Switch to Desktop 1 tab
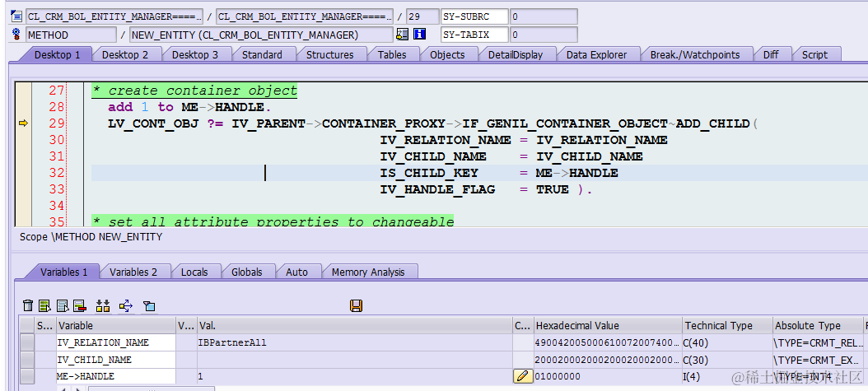 (x=57, y=55)
